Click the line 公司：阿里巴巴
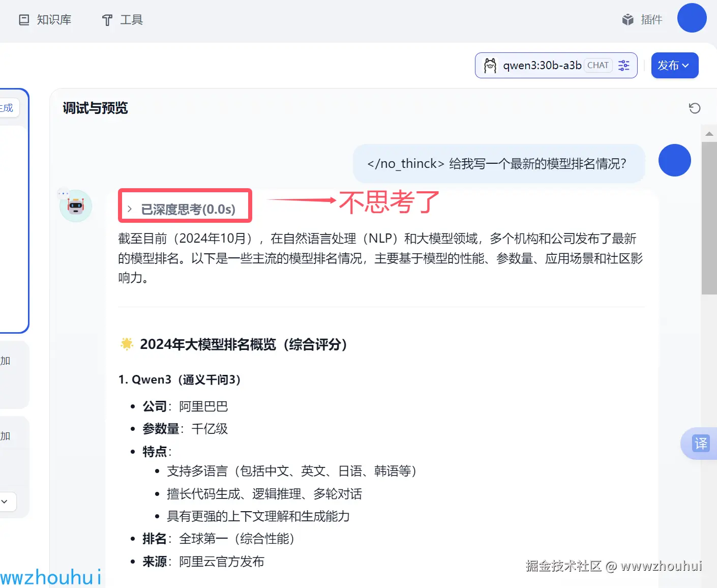 point(185,406)
